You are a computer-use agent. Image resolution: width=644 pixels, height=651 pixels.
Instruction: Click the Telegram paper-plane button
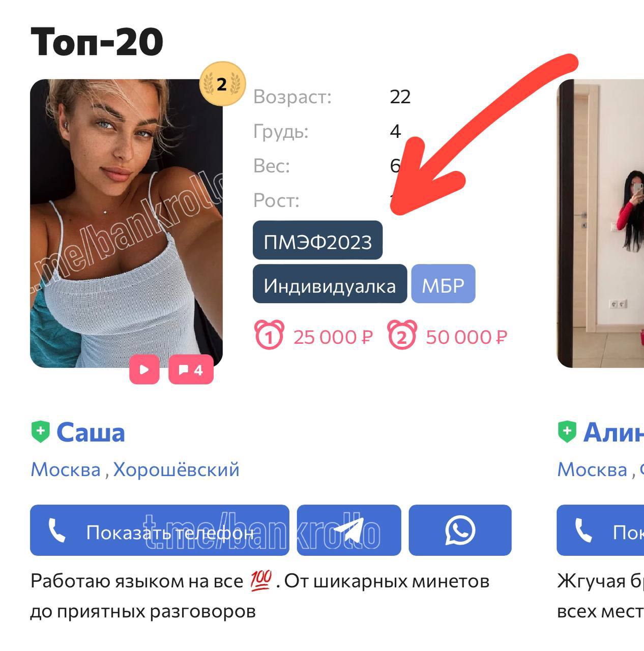click(349, 530)
